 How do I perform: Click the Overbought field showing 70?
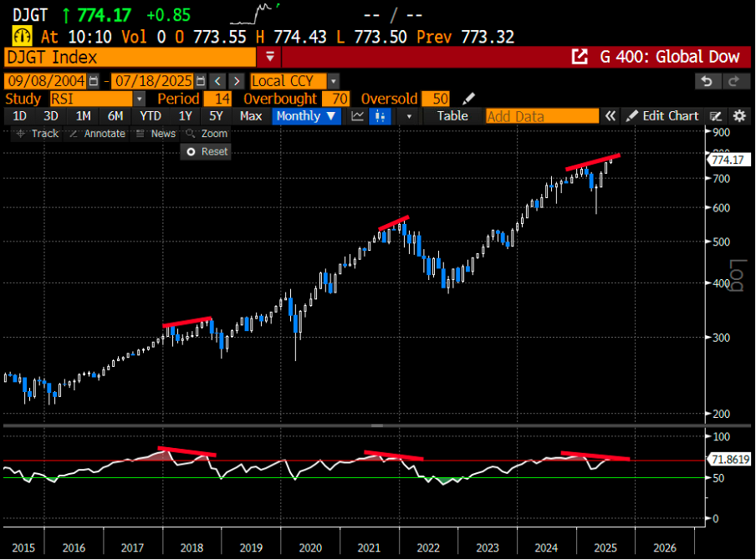(x=335, y=99)
